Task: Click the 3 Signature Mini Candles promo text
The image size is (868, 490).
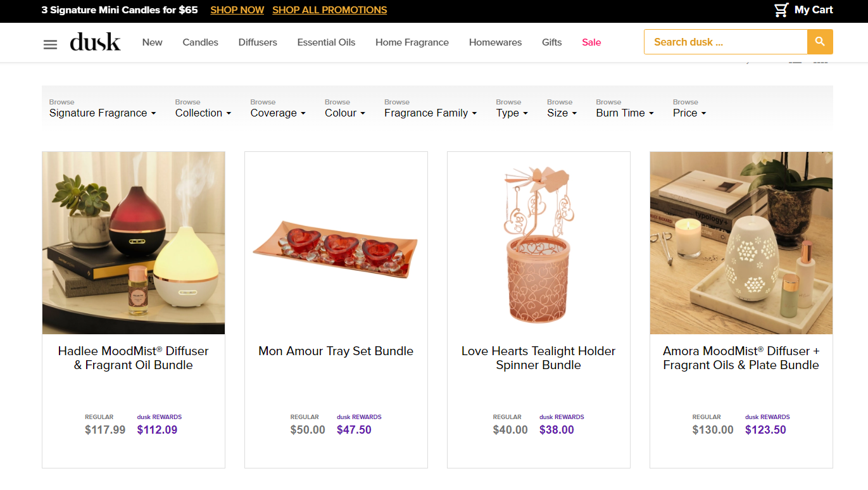Action: coord(120,10)
